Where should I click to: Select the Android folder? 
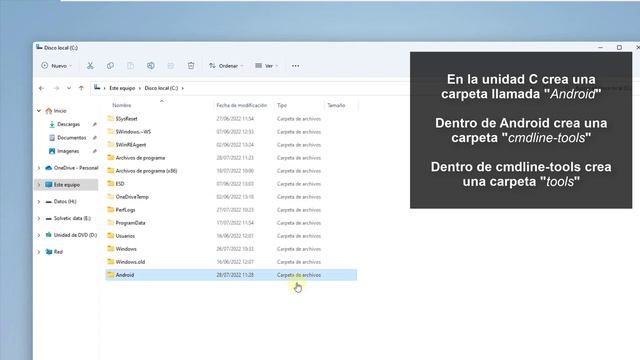click(x=231, y=275)
